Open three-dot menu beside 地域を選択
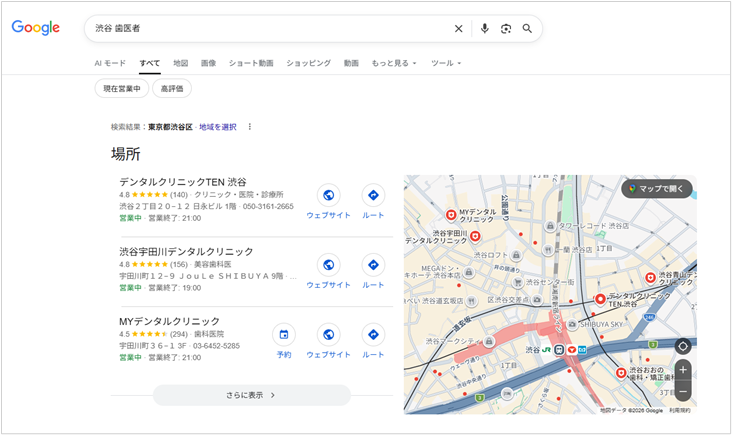The image size is (732, 435). 250,126
